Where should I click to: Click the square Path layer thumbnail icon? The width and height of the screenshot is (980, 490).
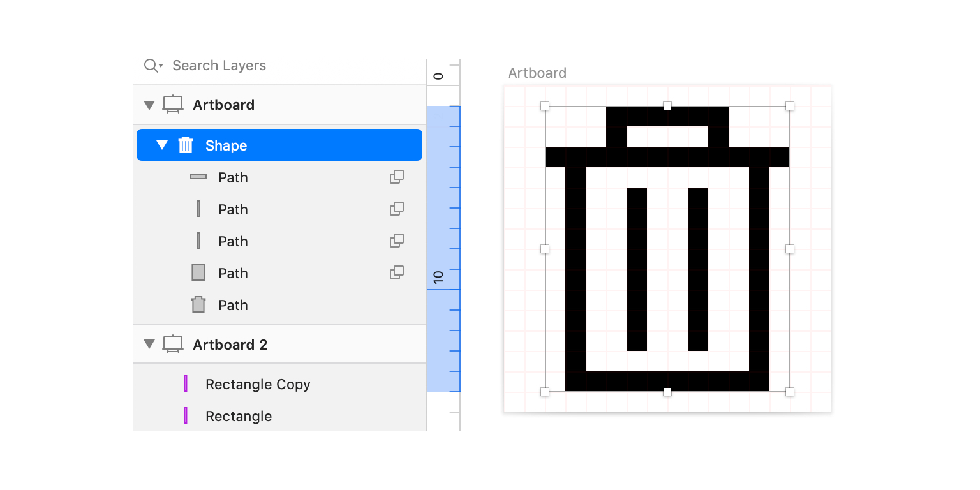coord(198,273)
